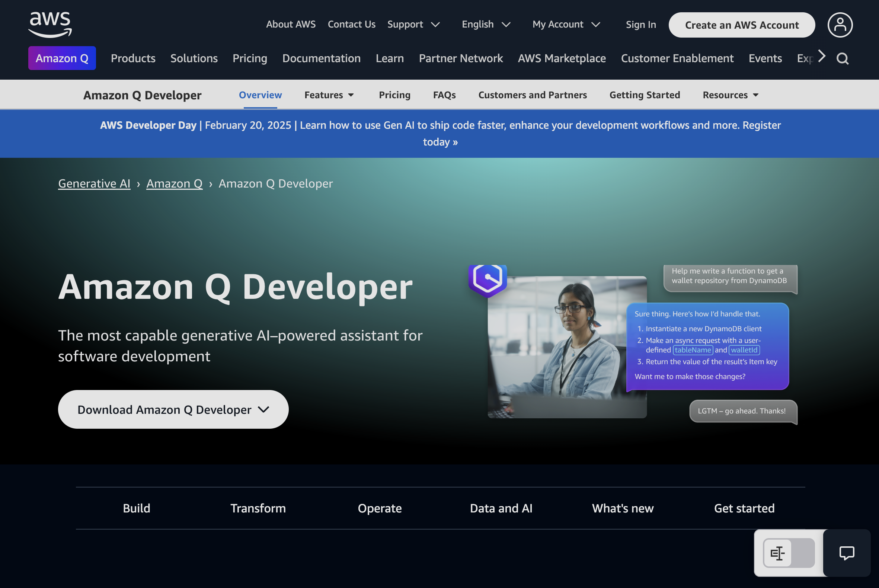Jump to the Get started section
This screenshot has width=879, height=588.
point(744,508)
